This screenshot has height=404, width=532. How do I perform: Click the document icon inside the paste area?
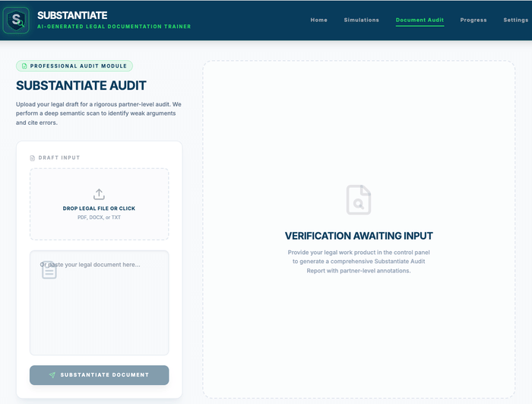point(49,269)
